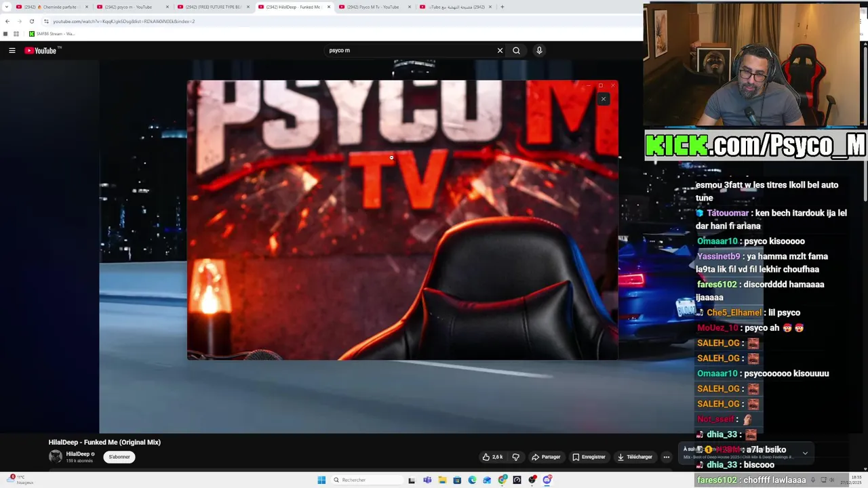Viewport: 868px width, 488px height.
Task: Launch Microsoft Teams from the taskbar
Action: 427,480
